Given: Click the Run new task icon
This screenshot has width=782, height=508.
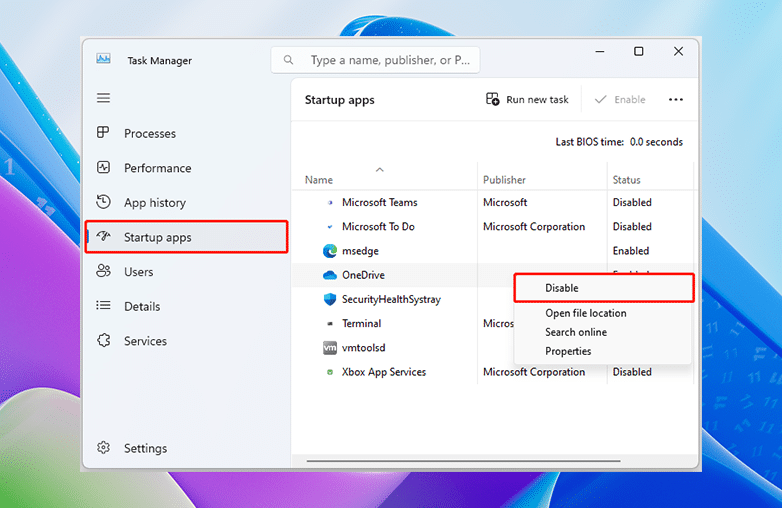Looking at the screenshot, I should pos(492,99).
